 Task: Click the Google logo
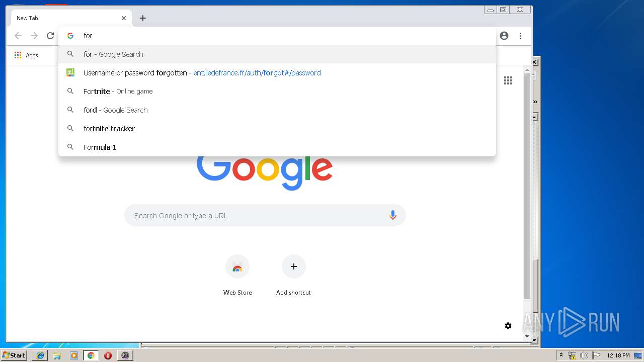[265, 173]
